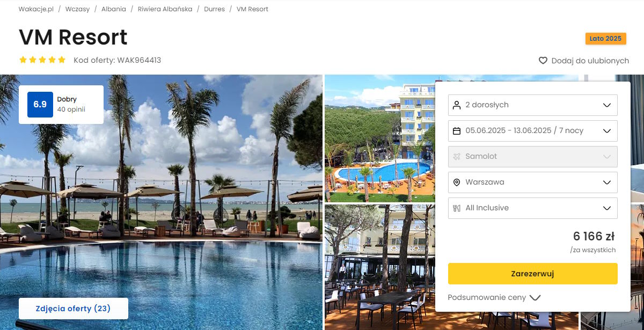The width and height of the screenshot is (644, 330).
Task: Click the airplane icon next to Samolot
Action: pos(457,157)
